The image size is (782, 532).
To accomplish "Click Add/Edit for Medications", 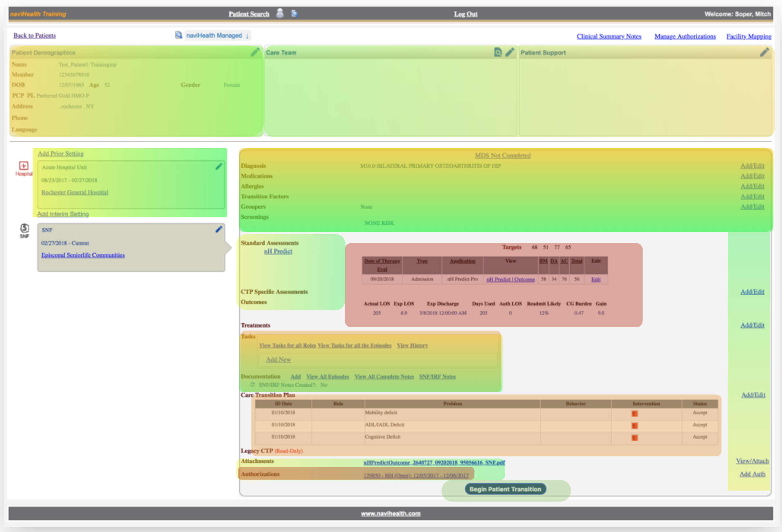I will (752, 176).
